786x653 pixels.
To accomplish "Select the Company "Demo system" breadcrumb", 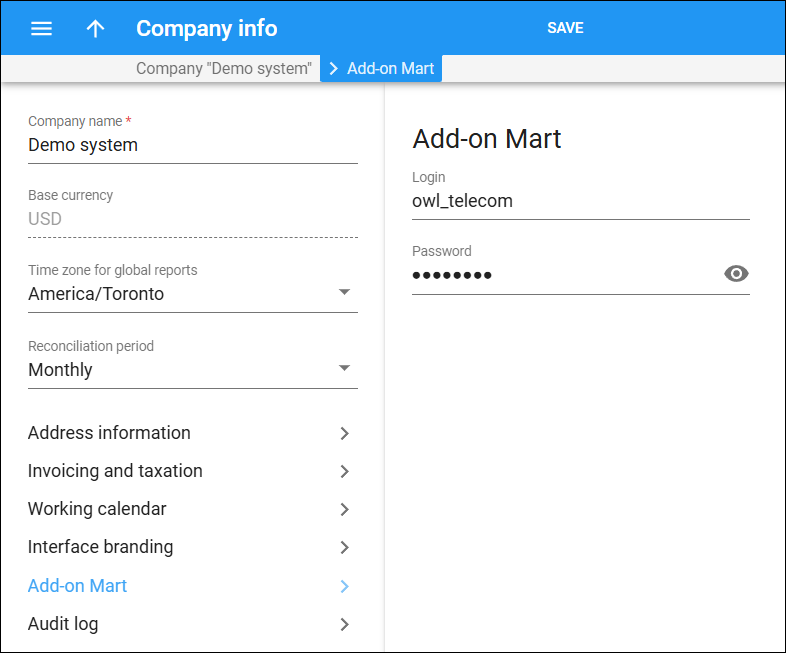I will 224,68.
